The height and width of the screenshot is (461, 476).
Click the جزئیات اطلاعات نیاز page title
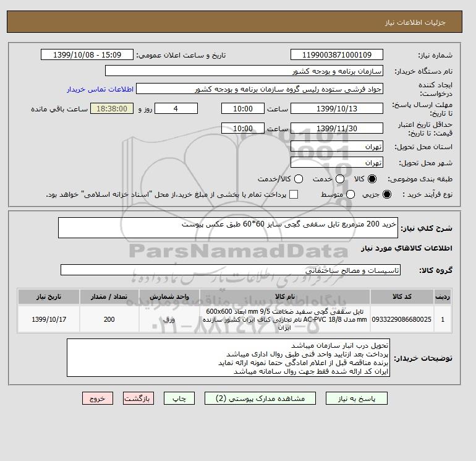click(415, 22)
